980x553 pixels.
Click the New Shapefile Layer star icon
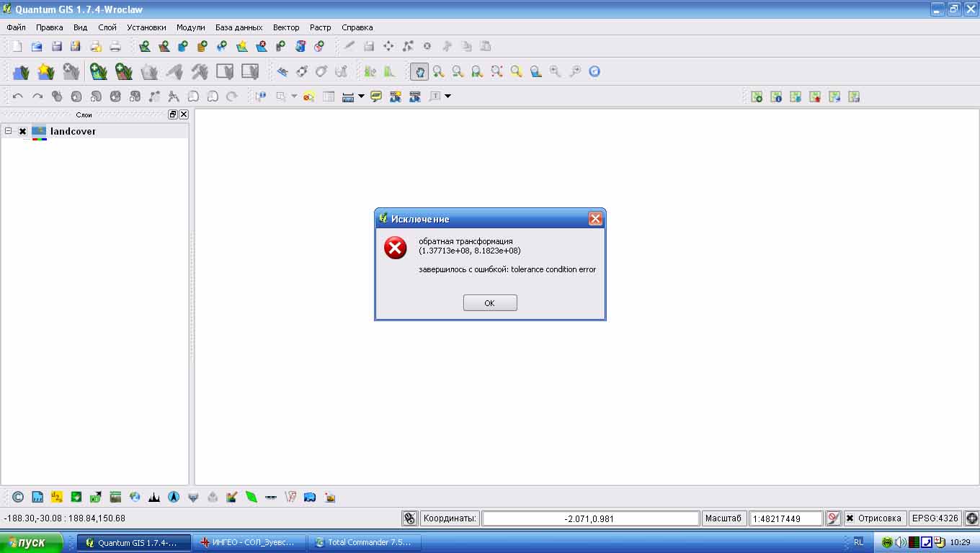(x=242, y=46)
